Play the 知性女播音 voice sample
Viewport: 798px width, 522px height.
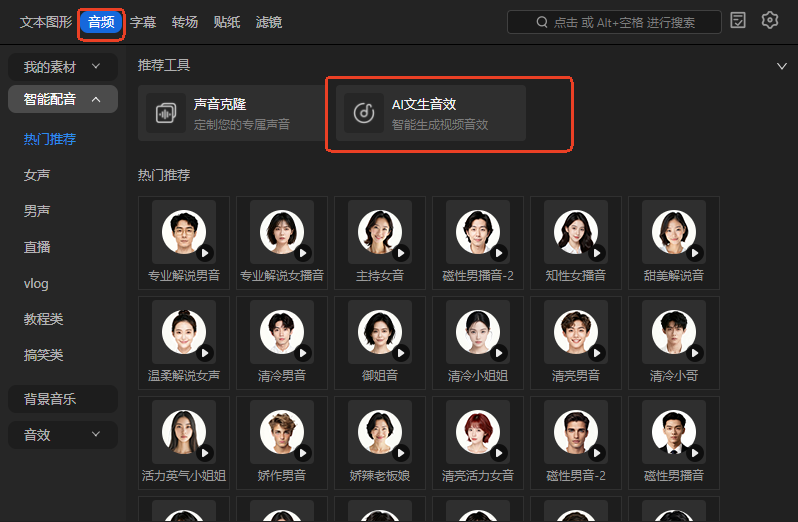pyautogui.click(x=597, y=252)
